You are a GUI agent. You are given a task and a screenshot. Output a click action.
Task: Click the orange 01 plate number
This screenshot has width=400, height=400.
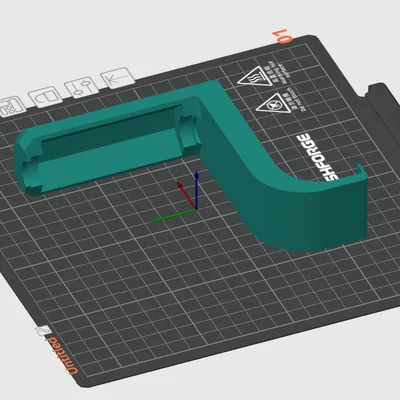click(282, 36)
